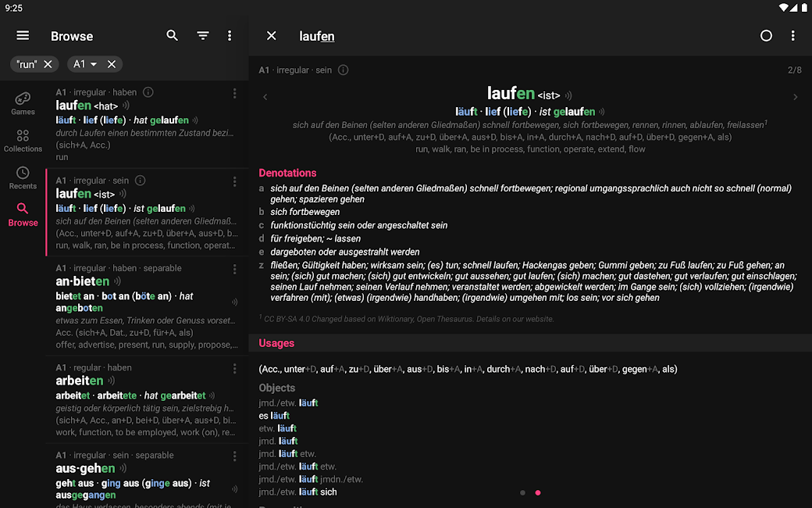Open the filter list icon
The width and height of the screenshot is (812, 508).
pyautogui.click(x=203, y=36)
